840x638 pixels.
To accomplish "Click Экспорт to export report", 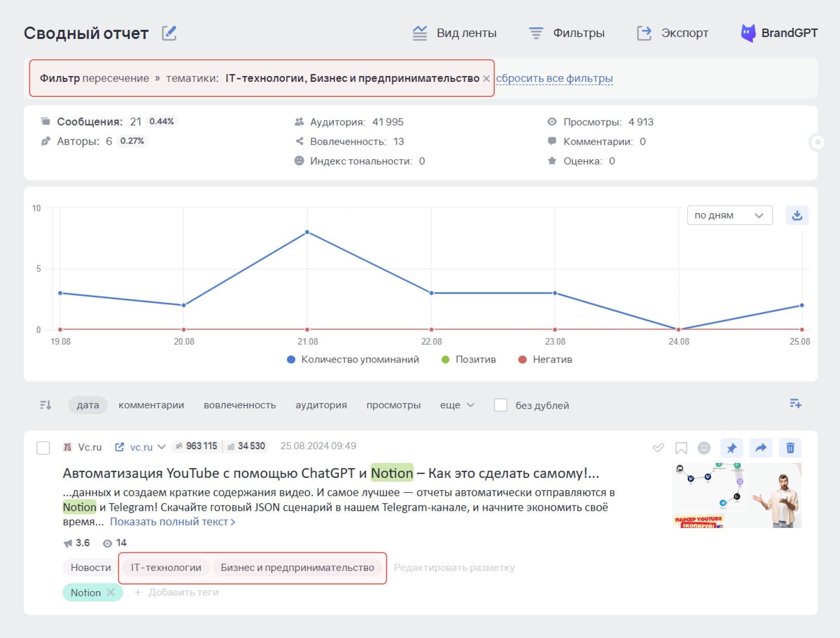I will 672,33.
